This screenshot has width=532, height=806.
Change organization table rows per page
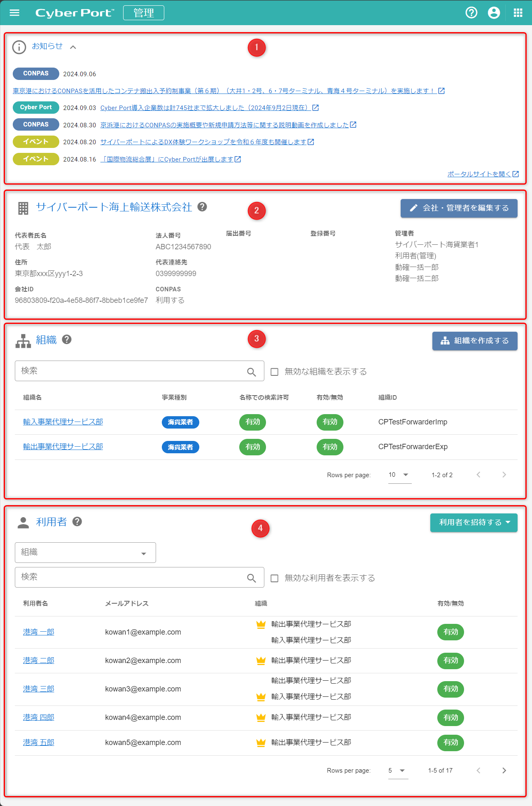tap(399, 475)
